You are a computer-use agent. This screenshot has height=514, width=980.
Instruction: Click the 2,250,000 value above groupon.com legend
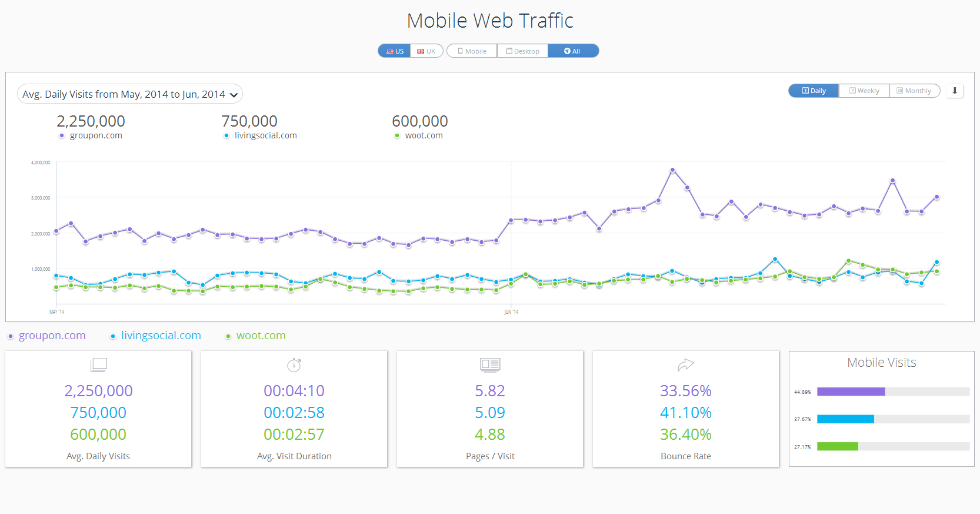(91, 121)
